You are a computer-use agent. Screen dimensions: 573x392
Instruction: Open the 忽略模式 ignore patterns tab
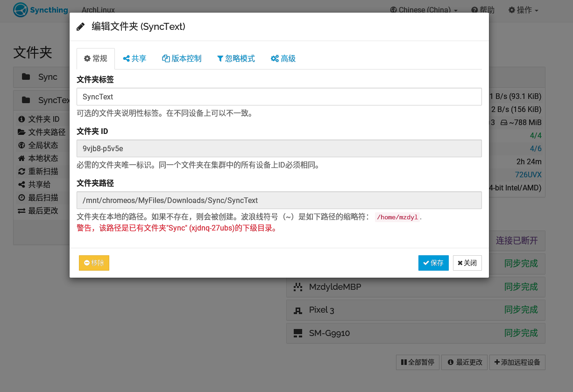click(x=236, y=58)
